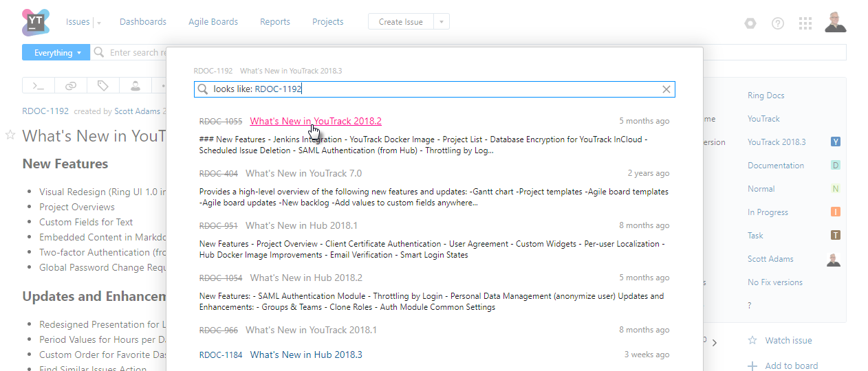Go to Dashboards
Screen dimensions: 868x371
pyautogui.click(x=143, y=22)
